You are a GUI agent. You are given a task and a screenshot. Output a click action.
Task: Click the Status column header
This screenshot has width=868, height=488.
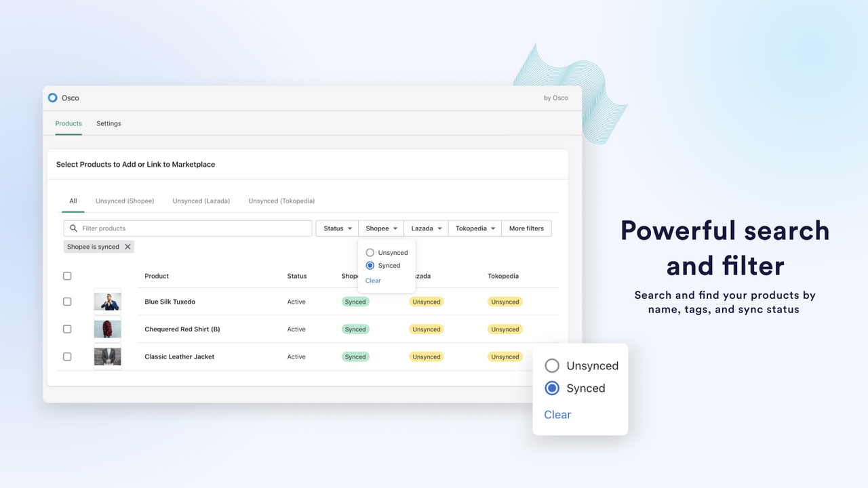pyautogui.click(x=297, y=276)
